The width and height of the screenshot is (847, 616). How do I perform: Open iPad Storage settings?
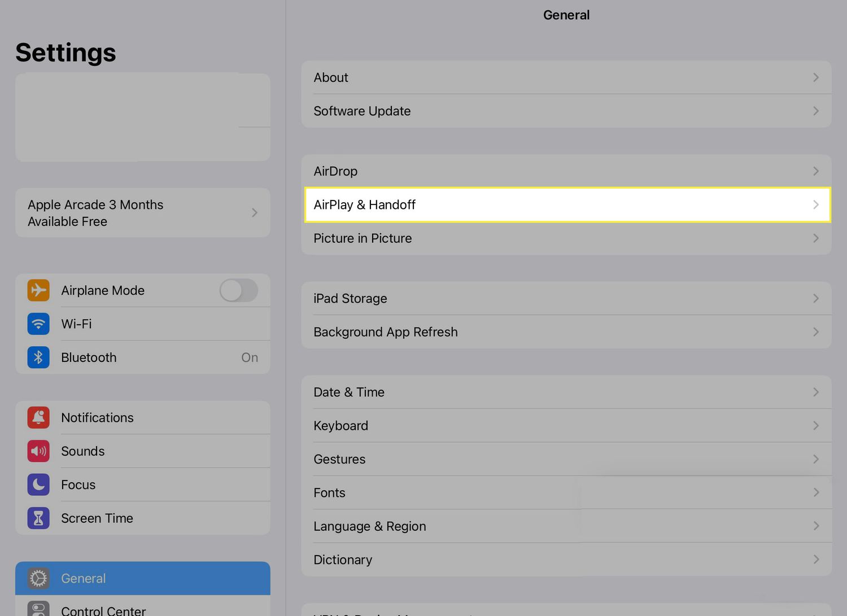click(566, 298)
